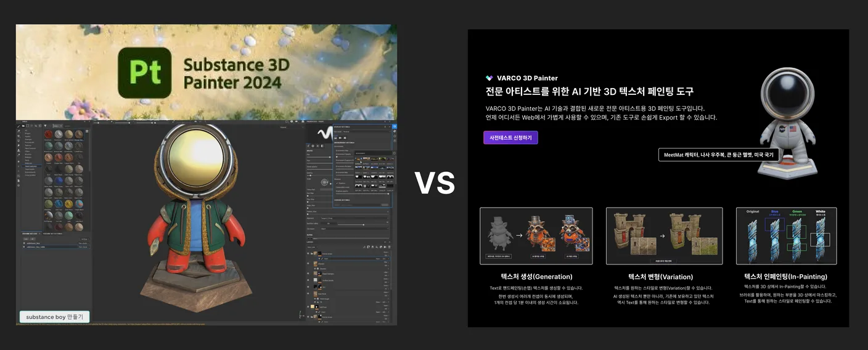Select the highlighted first environment map thumbnail
Image resolution: width=868 pixels, height=350 pixels.
tap(358, 159)
